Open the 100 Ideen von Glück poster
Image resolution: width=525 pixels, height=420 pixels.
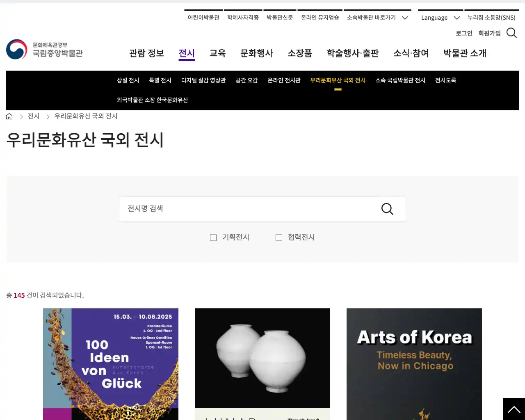111,364
